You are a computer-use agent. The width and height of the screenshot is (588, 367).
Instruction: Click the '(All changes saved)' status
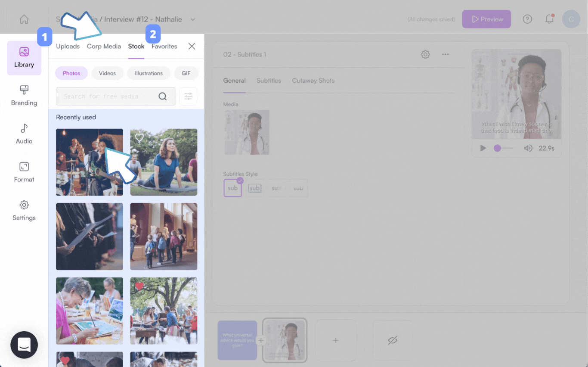[431, 19]
